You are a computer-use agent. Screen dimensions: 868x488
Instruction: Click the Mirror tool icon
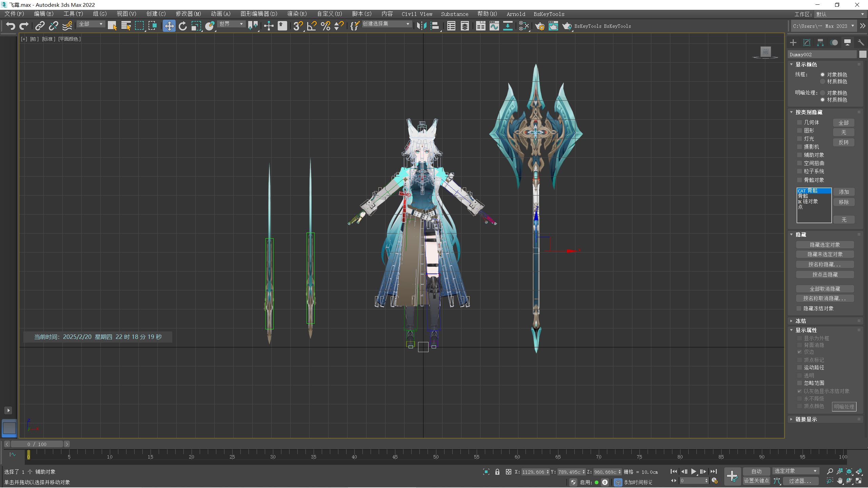point(421,26)
